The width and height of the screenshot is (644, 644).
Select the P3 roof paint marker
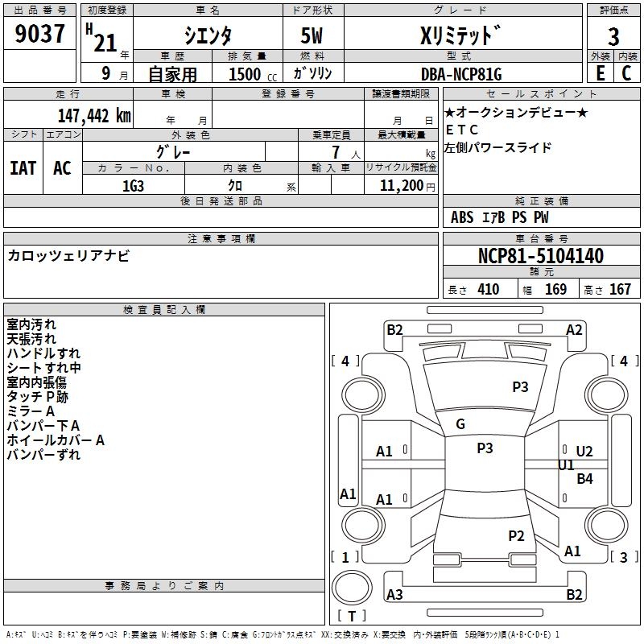[485, 448]
